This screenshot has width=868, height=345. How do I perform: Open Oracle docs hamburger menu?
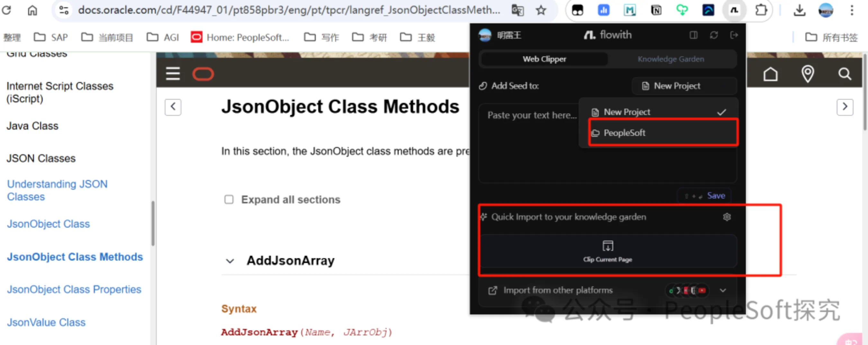pyautogui.click(x=173, y=73)
